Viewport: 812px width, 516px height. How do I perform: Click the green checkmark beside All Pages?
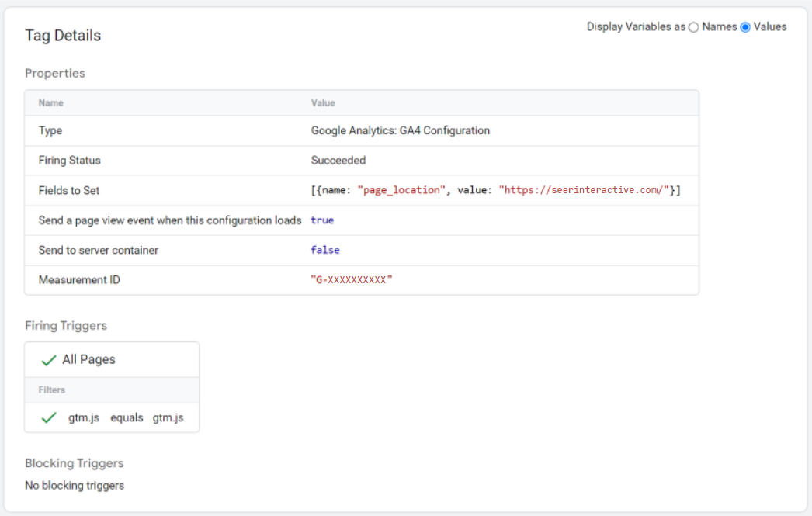click(x=49, y=360)
